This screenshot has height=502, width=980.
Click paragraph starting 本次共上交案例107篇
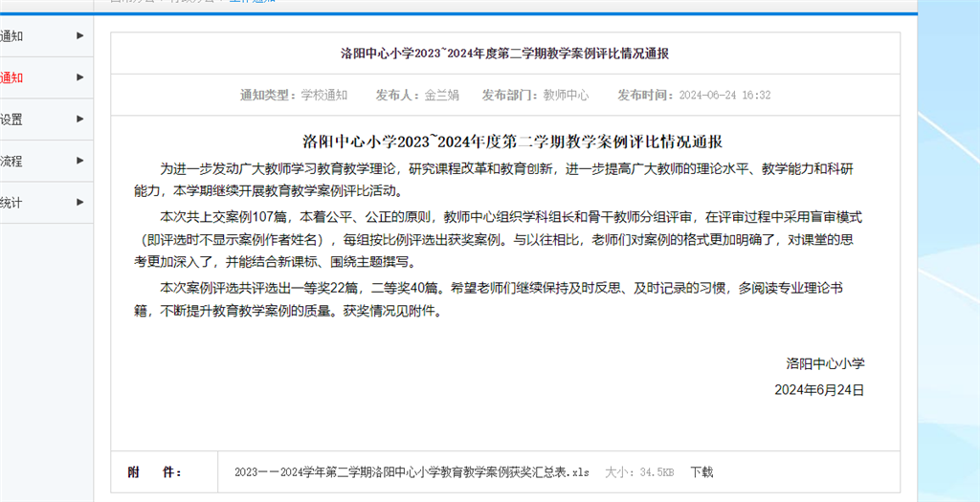pos(499,239)
